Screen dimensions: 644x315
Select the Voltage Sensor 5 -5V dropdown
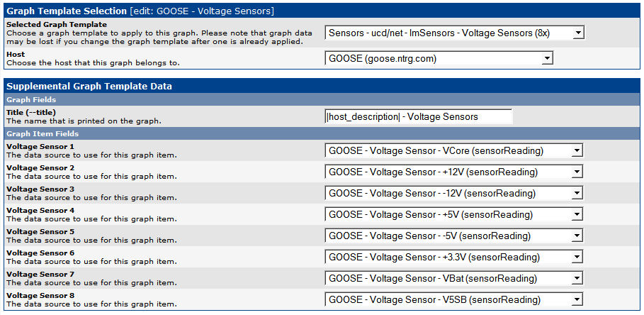454,236
